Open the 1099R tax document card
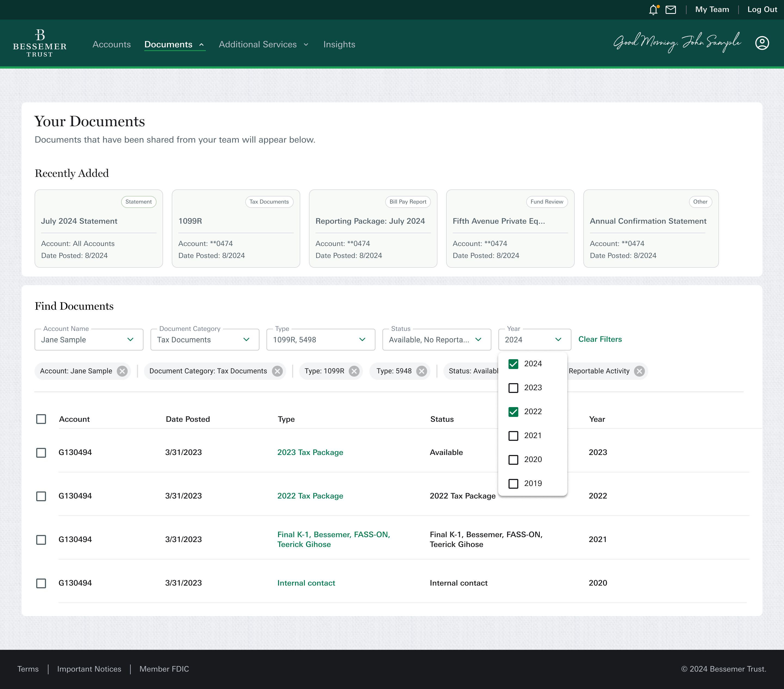This screenshot has width=784, height=689. pos(236,229)
